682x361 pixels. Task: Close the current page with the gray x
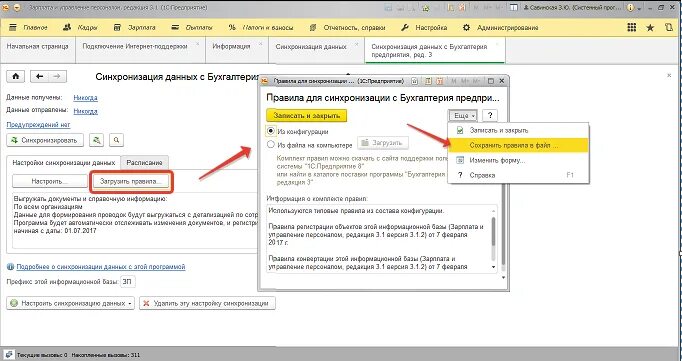tap(669, 75)
